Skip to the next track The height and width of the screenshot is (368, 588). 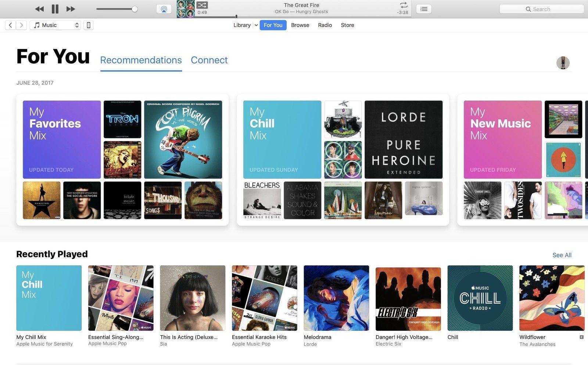click(71, 9)
